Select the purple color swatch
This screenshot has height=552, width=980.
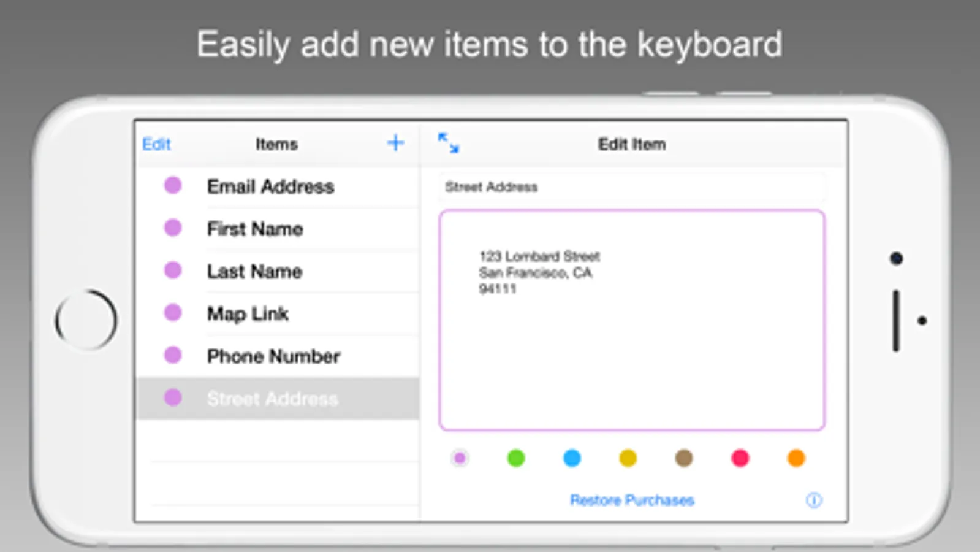click(x=460, y=458)
